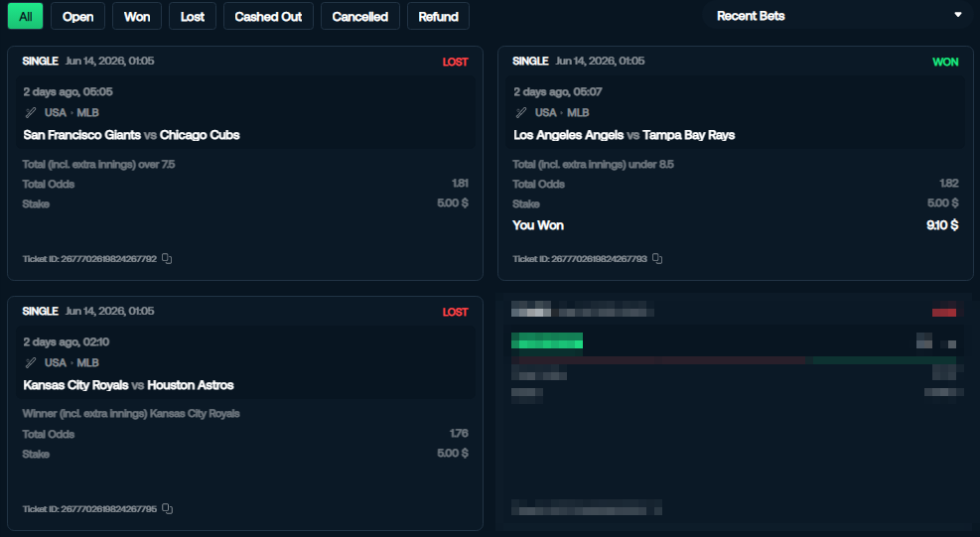Select the All filter tab
Image resolution: width=980 pixels, height=537 pixels.
tap(25, 16)
